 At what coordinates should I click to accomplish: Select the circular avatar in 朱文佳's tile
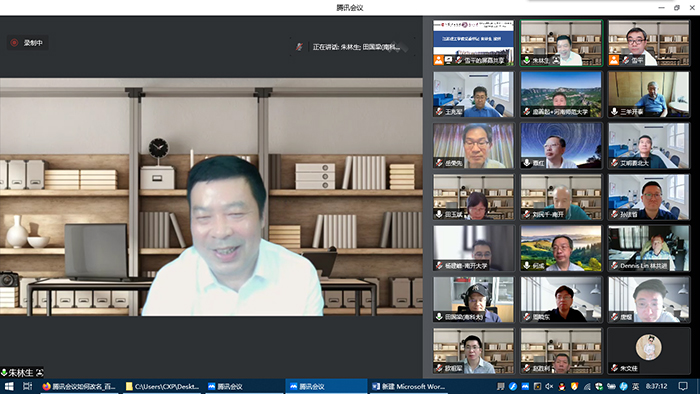(x=648, y=347)
